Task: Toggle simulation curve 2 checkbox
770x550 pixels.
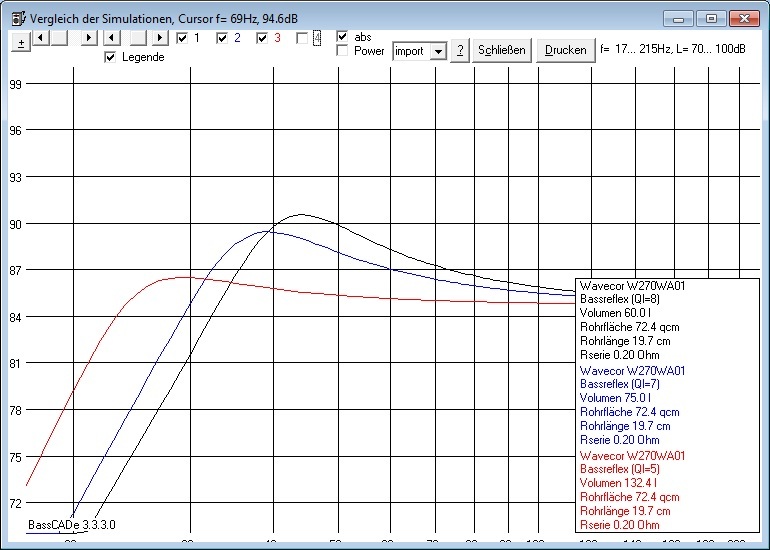Action: pos(222,38)
